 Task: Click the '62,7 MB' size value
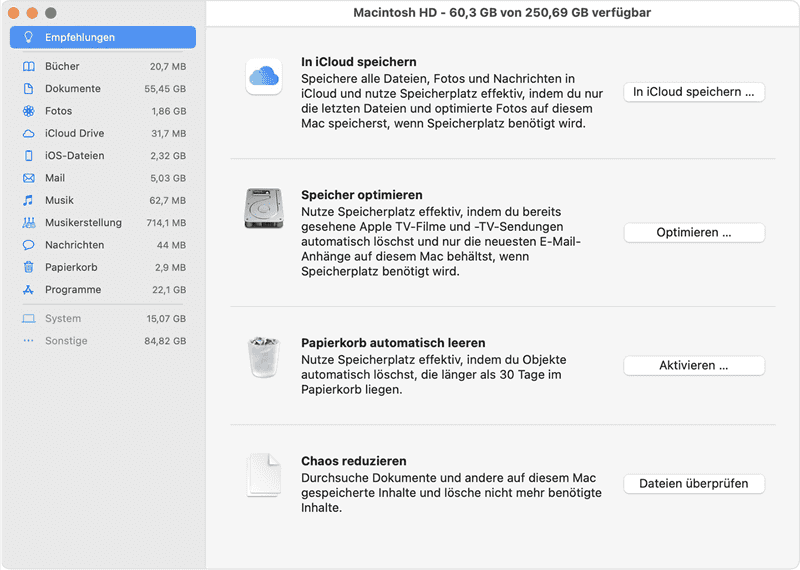[167, 201]
